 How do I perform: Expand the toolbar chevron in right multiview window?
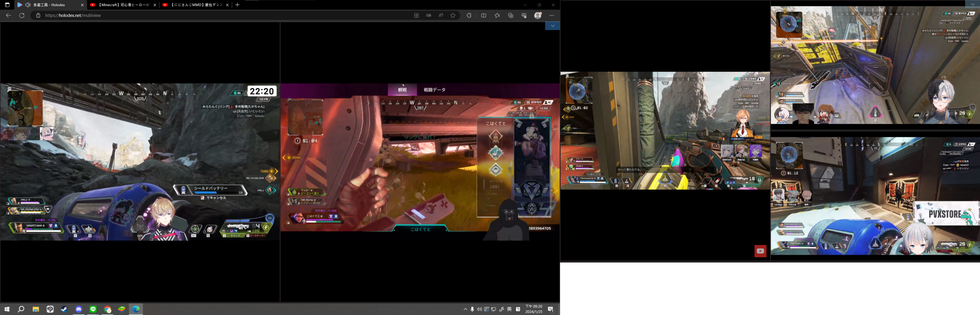(972, 4)
